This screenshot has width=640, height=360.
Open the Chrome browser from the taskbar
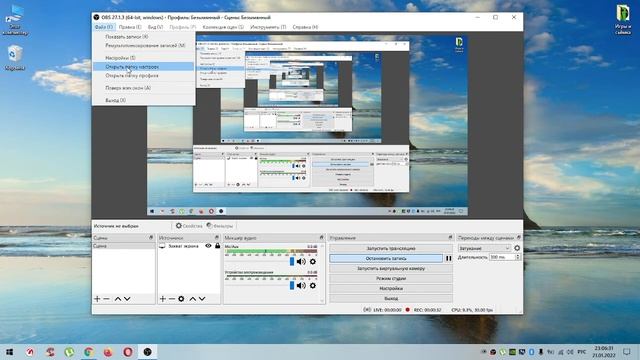pos(89,352)
